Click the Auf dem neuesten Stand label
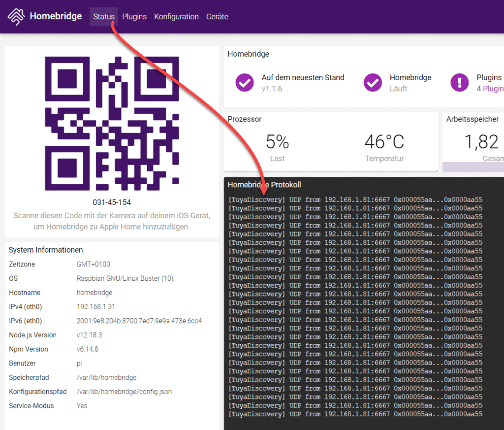Viewport: 504px width, 430px height. coord(303,77)
